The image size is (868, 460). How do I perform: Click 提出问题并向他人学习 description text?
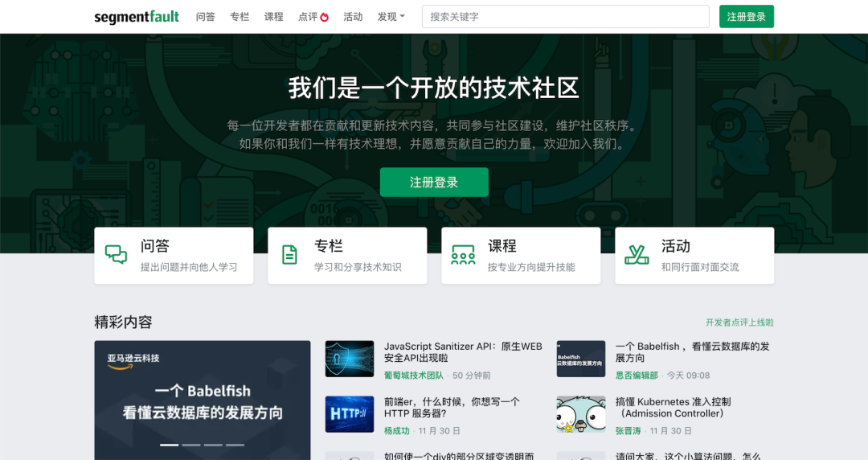tap(189, 267)
